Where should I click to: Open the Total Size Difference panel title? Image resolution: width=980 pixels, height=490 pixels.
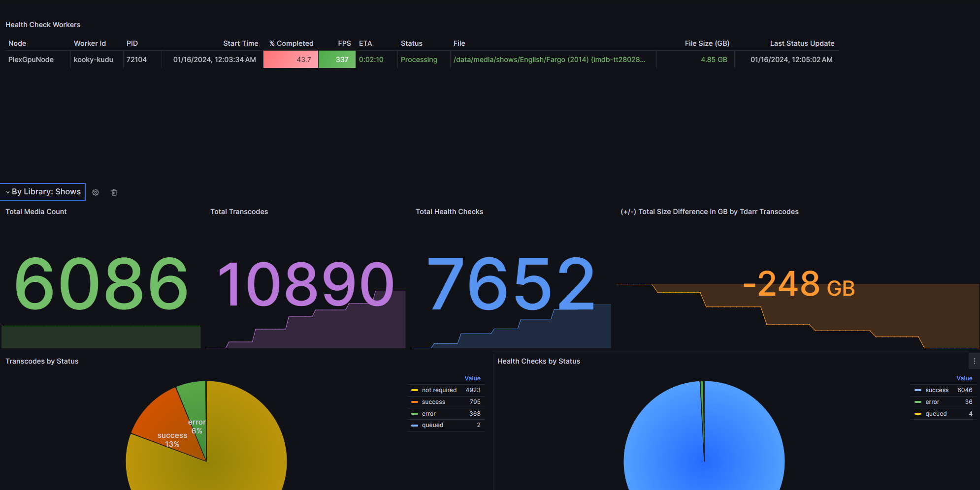(710, 212)
